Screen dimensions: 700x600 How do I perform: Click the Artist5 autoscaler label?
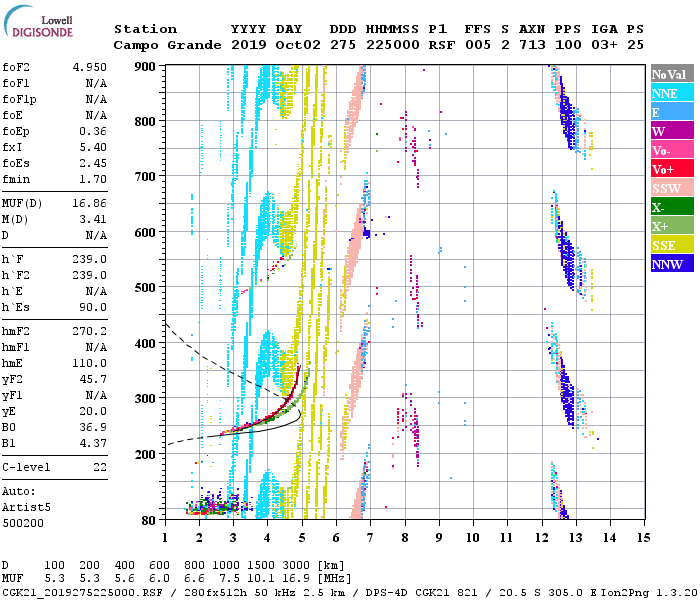click(x=26, y=508)
